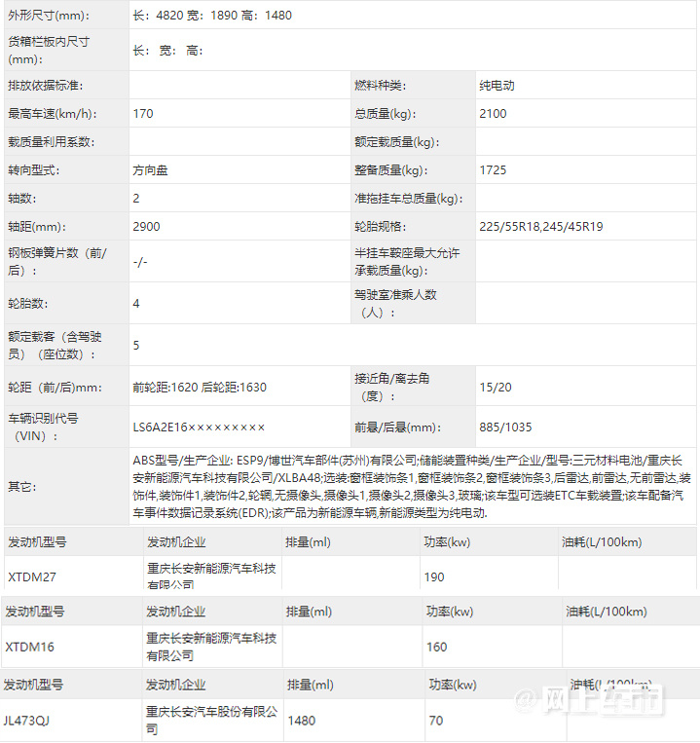Click 油耗(L/100km) header in first engine table
Screen dimensions: 700x743
602,542
